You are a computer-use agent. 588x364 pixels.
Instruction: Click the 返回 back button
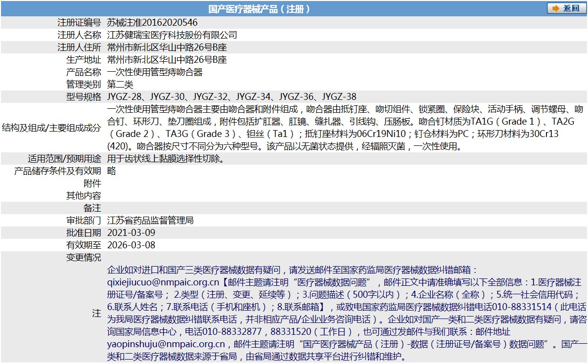tap(566, 8)
